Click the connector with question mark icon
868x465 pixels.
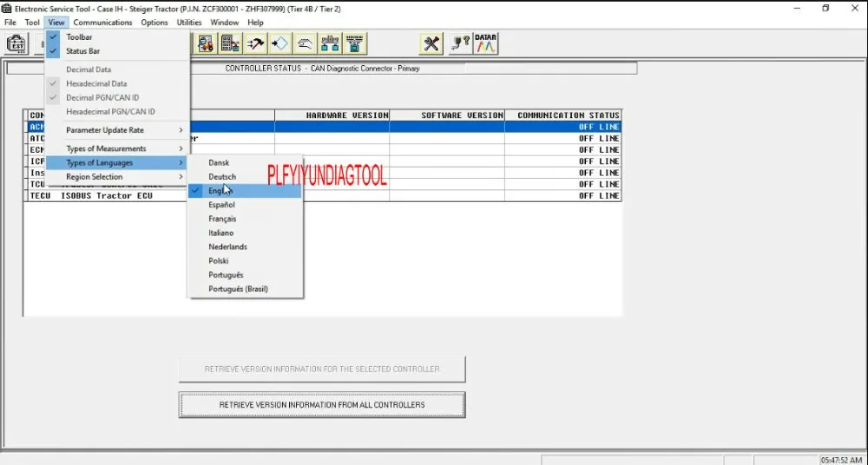coord(461,43)
